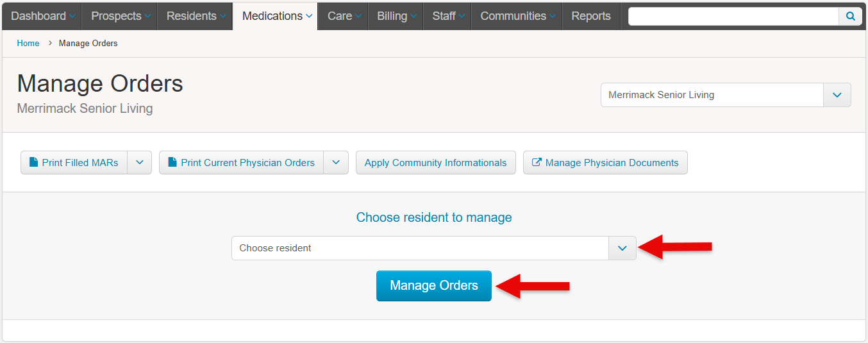The height and width of the screenshot is (343, 868).
Task: Click the 'Manage Orders' page title
Action: coord(100,84)
